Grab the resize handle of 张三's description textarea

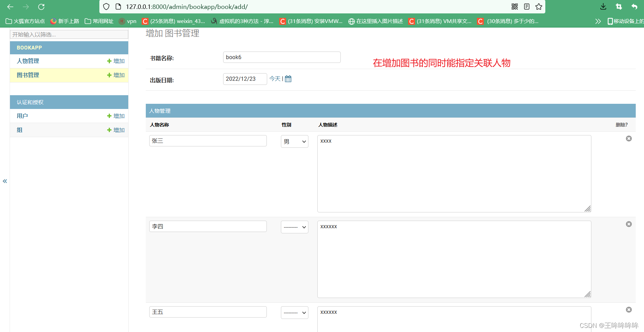tap(588, 209)
